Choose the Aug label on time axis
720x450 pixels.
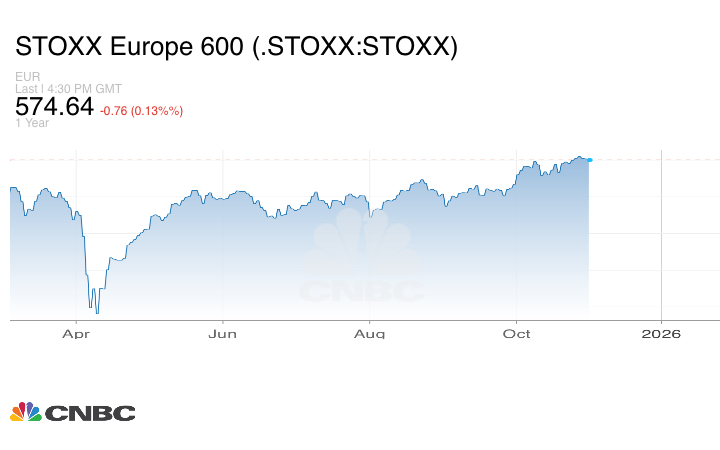pyautogui.click(x=370, y=334)
